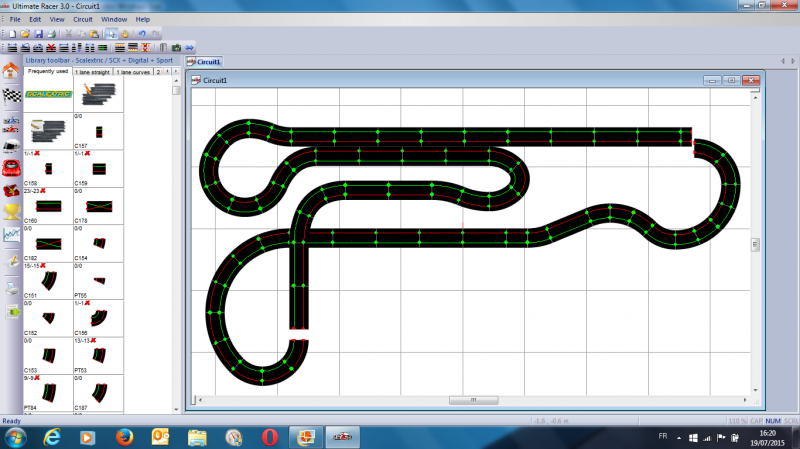Viewport: 800px width, 449px height.
Task: Open the Window menu
Action: point(113,19)
